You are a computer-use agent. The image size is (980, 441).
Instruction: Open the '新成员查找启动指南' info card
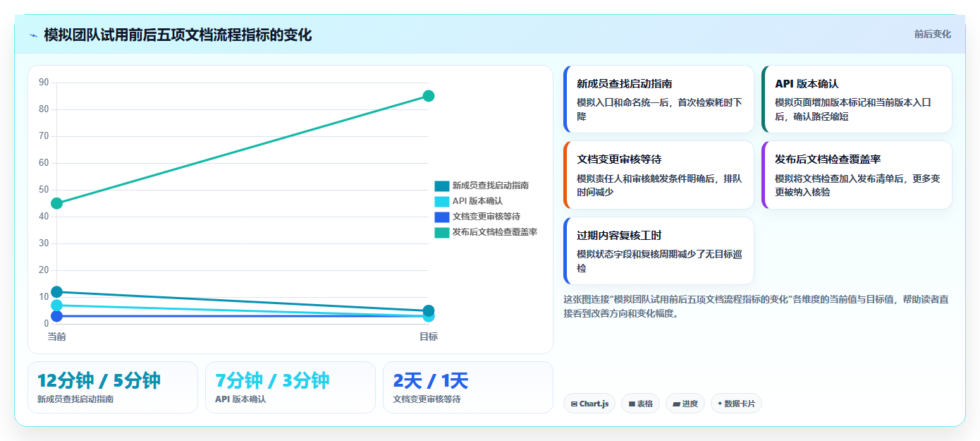tap(659, 99)
